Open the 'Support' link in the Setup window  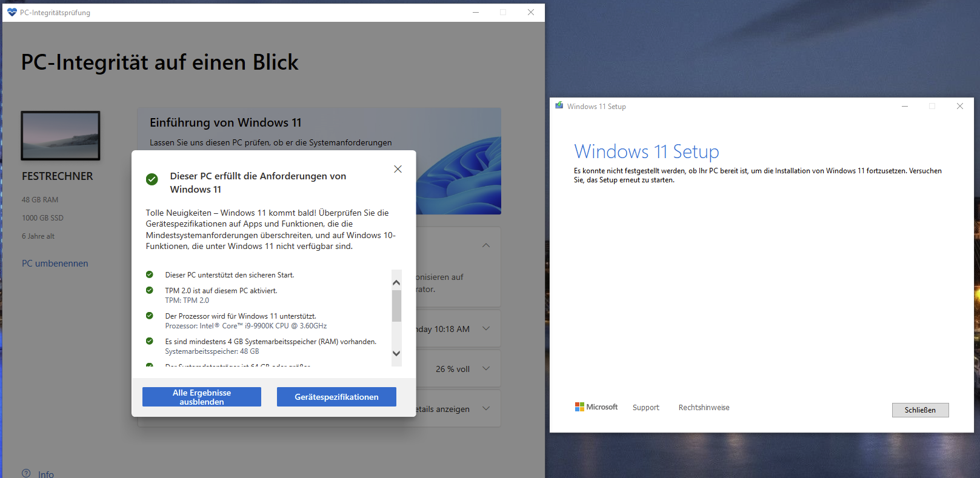coord(646,408)
